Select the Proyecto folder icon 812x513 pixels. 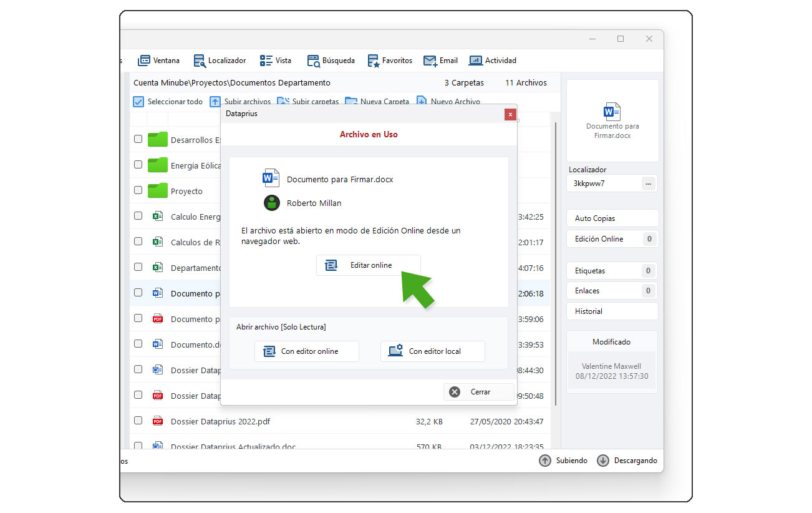click(158, 190)
